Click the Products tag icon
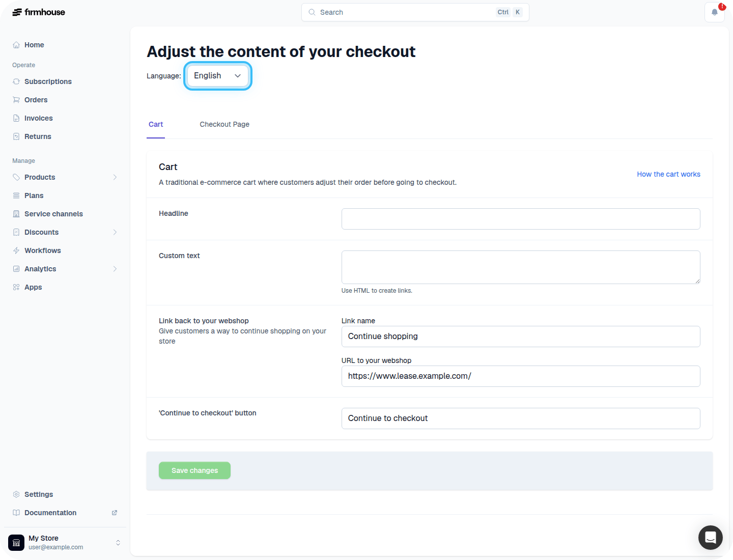Screen dimensions: 733x560 (x=16, y=177)
